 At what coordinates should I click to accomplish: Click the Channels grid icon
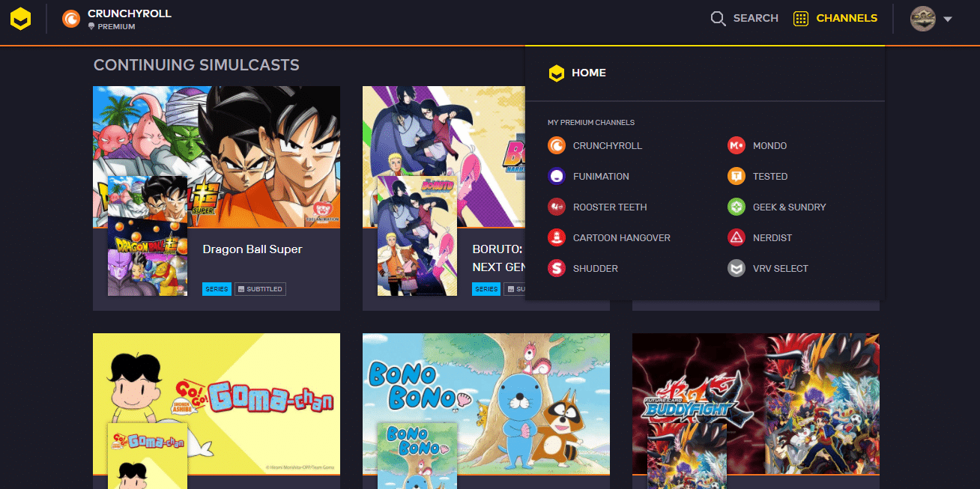pyautogui.click(x=801, y=19)
